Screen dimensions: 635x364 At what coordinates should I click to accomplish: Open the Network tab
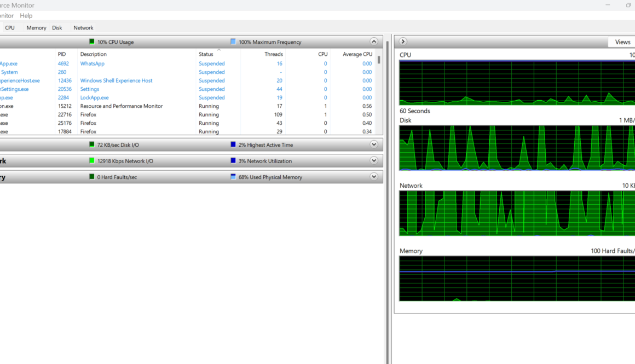83,28
